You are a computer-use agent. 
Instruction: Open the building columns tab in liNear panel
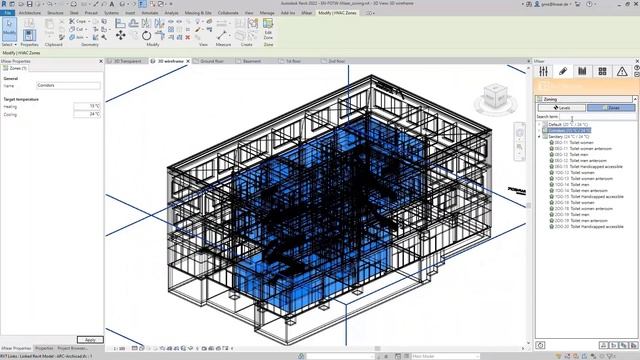[582, 71]
